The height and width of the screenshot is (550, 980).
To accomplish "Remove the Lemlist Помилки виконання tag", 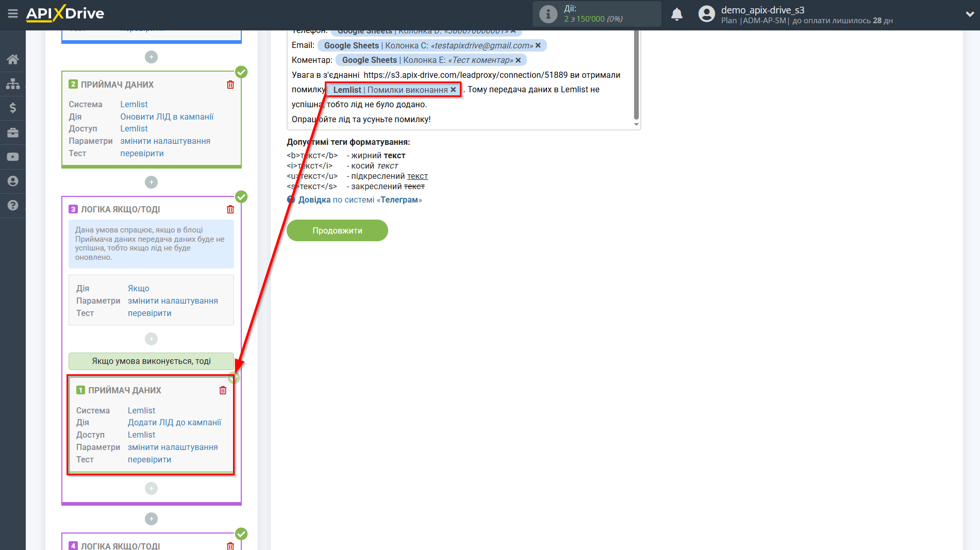I will pos(453,90).
